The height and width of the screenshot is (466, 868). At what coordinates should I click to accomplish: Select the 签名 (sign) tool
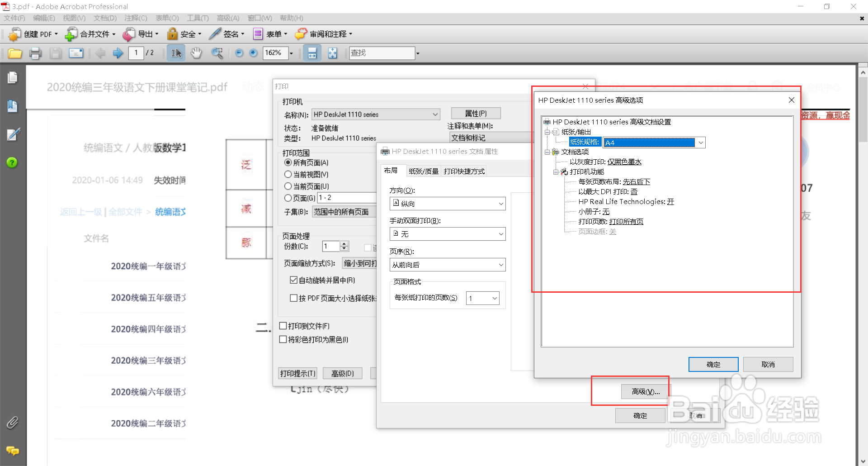226,34
